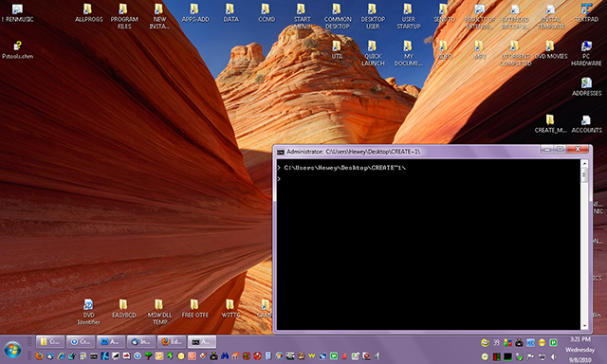Switch to the Thunderbird In... taskbar button
This screenshot has width=607, height=364.
click(x=141, y=342)
